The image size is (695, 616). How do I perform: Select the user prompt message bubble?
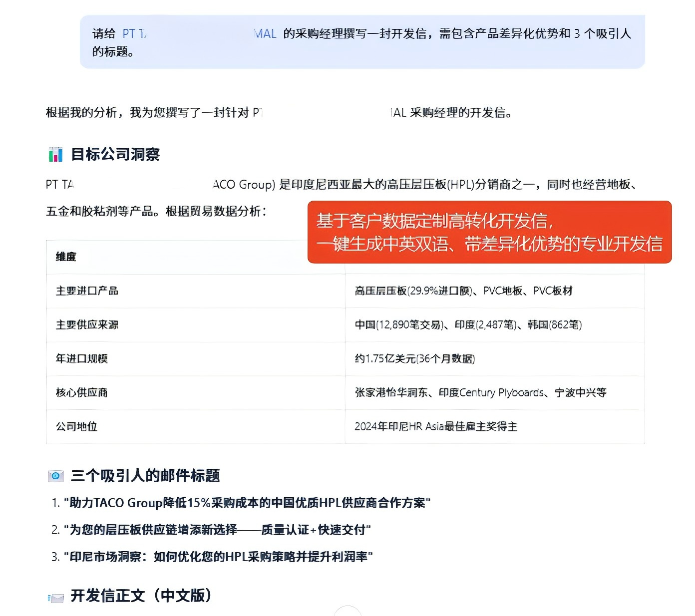coord(362,42)
